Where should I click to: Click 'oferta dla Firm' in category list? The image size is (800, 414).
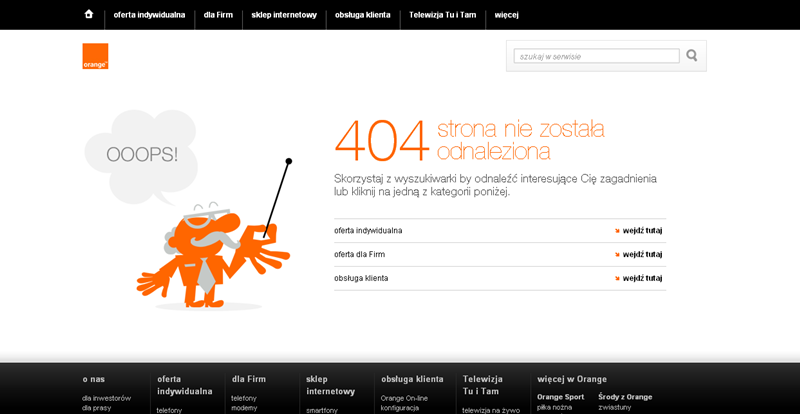pos(359,254)
